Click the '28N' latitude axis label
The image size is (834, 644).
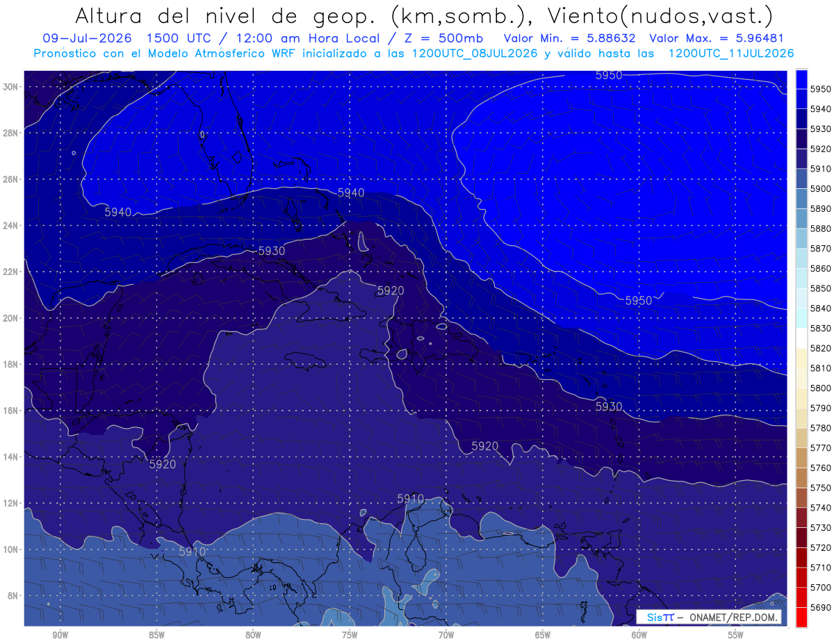[10, 133]
